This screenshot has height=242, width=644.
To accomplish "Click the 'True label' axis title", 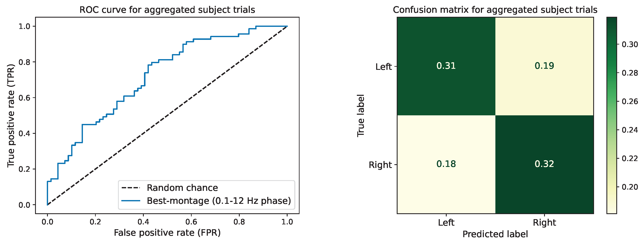I will coord(360,115).
